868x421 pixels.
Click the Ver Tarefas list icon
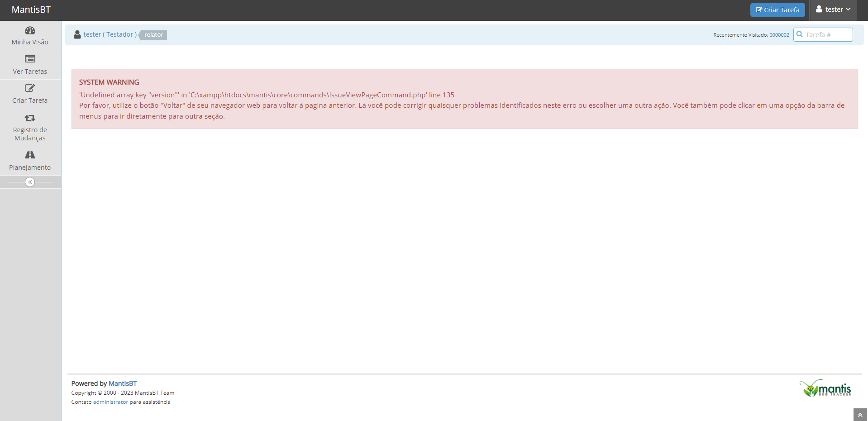point(30,59)
